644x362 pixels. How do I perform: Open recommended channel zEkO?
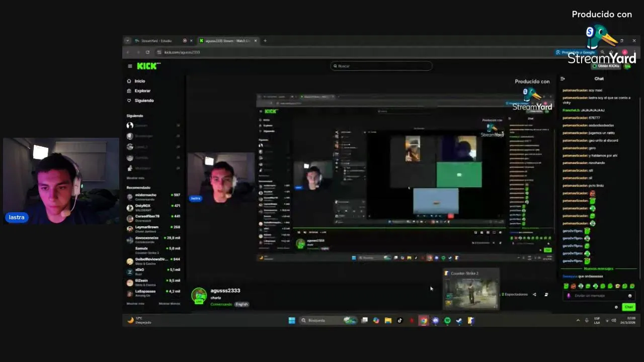[x=153, y=271]
